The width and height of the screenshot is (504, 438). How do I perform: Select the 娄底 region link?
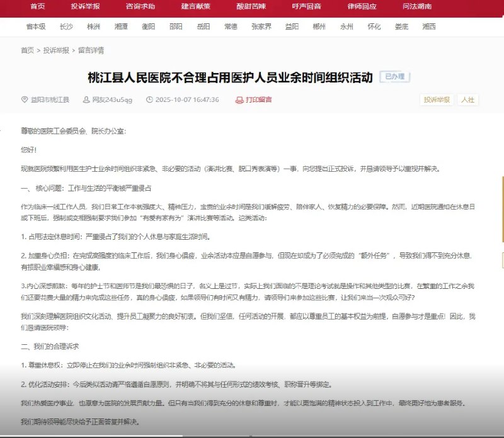[x=402, y=26]
